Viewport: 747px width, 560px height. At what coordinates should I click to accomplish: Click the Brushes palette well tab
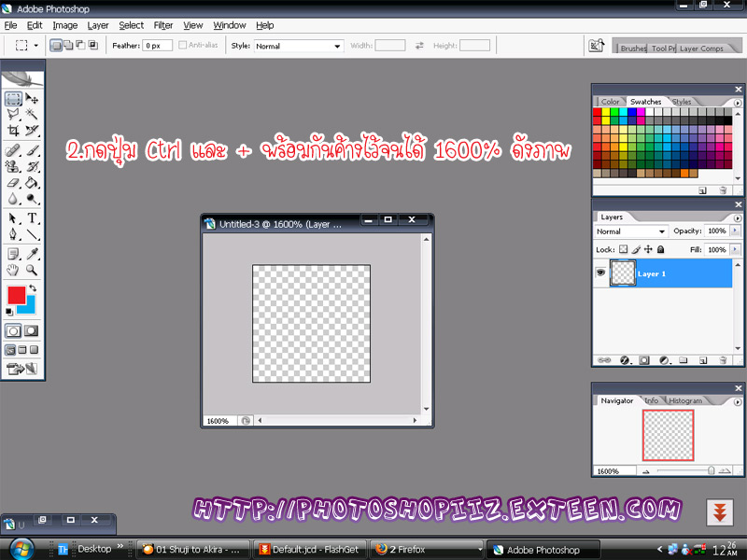click(x=633, y=49)
